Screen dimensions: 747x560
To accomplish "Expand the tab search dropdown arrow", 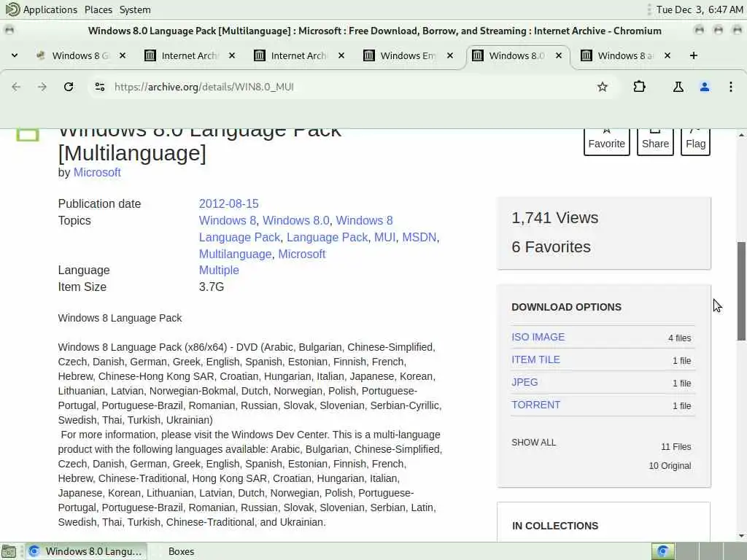I will pyautogui.click(x=15, y=55).
